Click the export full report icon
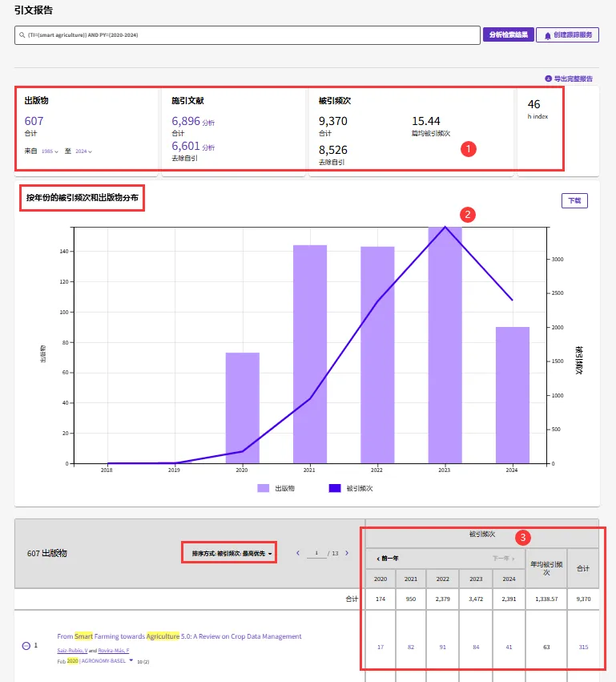The image size is (616, 682). (x=548, y=79)
